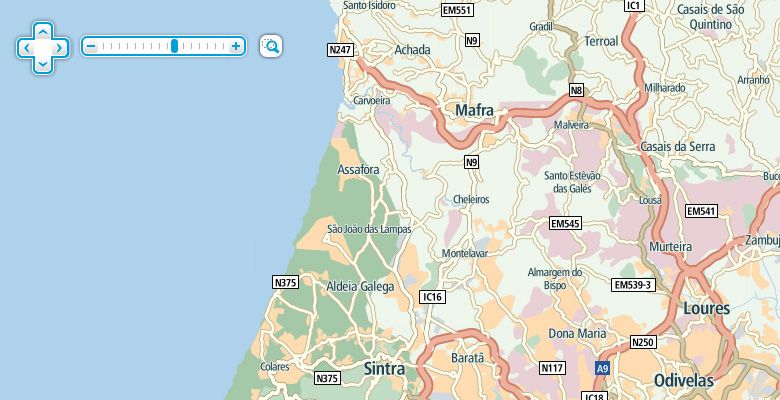Click the IC1 road shield
This screenshot has height=400, width=780.
[634, 5]
